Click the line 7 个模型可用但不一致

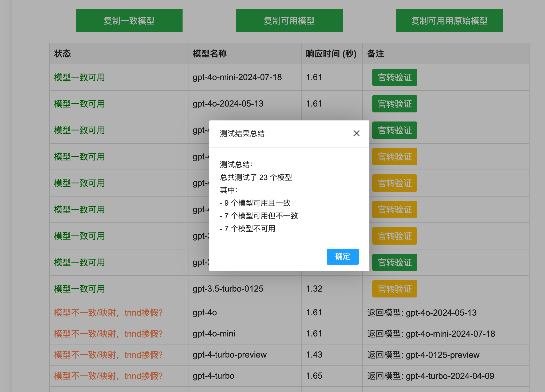click(x=259, y=216)
